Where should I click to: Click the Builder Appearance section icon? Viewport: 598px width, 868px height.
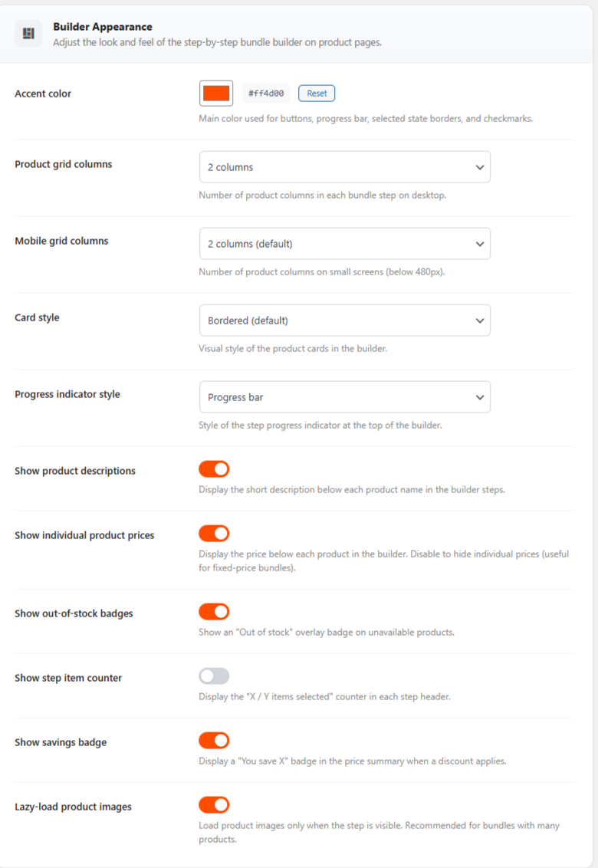tap(29, 34)
